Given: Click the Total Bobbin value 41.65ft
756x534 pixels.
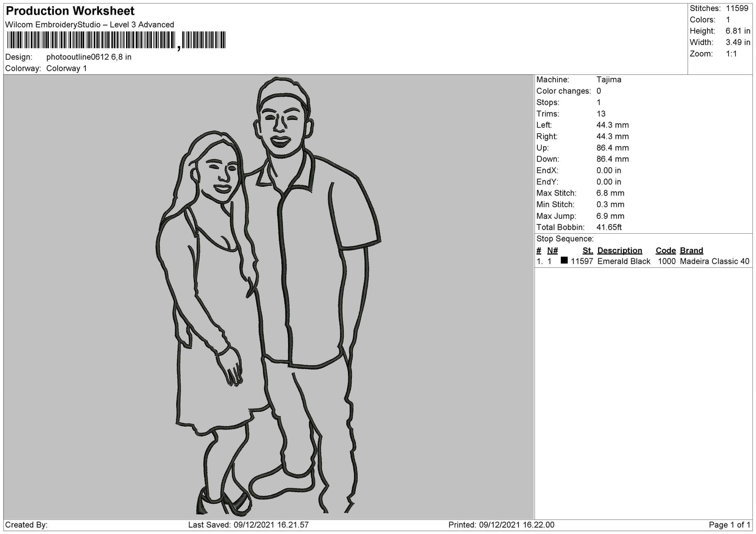Looking at the screenshot, I should coord(610,228).
